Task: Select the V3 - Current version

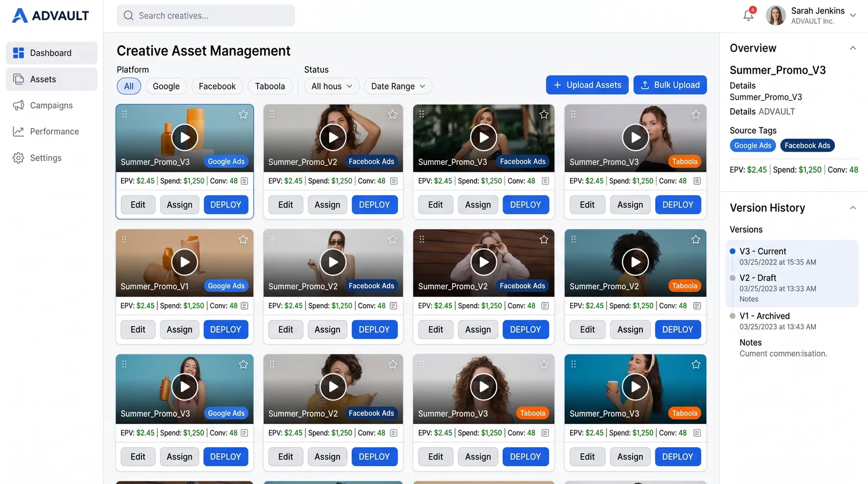Action: pos(792,256)
